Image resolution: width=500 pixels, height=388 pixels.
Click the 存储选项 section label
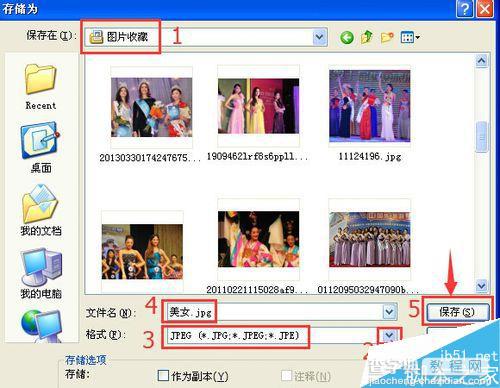(86, 360)
